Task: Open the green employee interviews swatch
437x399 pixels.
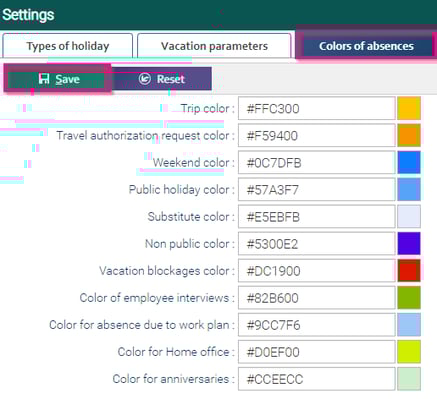Action: click(409, 297)
